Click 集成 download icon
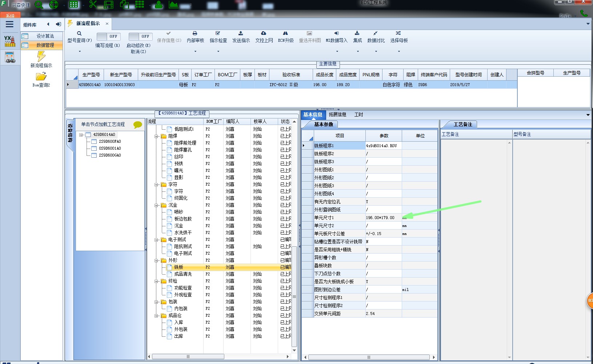The image size is (593, 364). [357, 33]
